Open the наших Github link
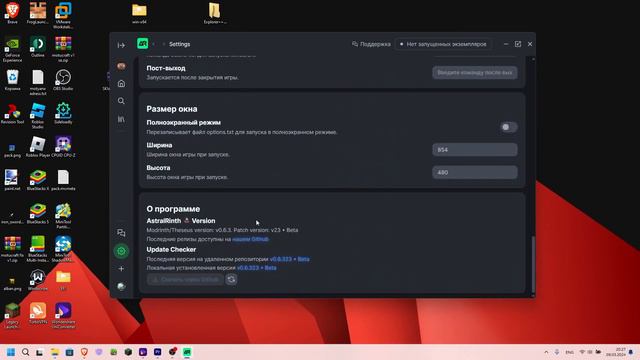Viewport: 640px width, 360px height. (x=250, y=239)
